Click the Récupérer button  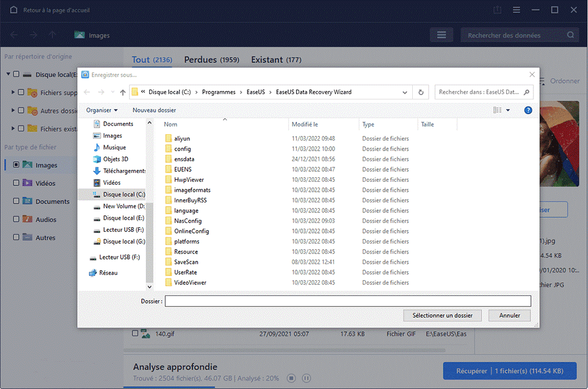pos(510,371)
